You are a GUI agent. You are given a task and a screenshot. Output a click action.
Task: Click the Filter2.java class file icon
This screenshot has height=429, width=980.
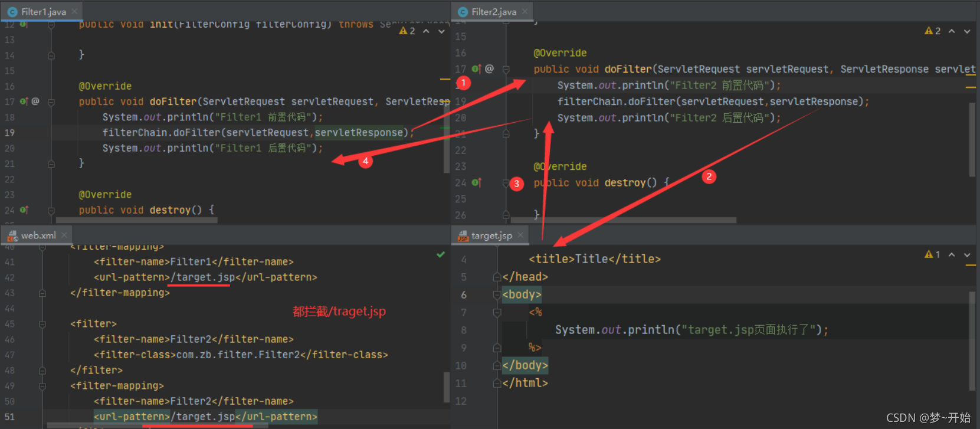(x=463, y=12)
